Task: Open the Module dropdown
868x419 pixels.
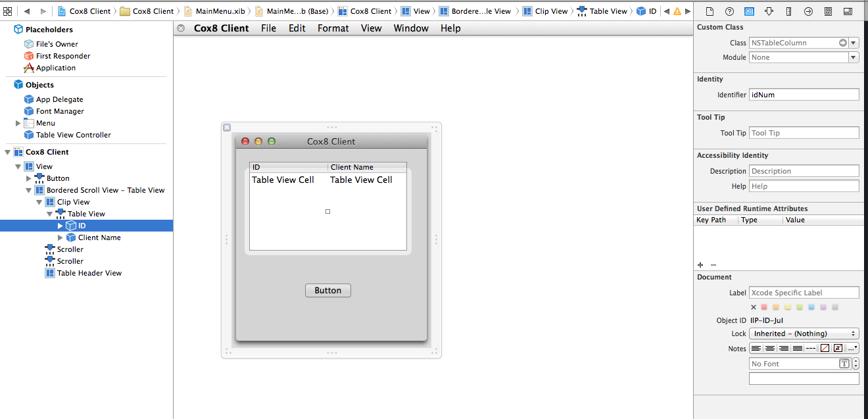Action: click(854, 57)
